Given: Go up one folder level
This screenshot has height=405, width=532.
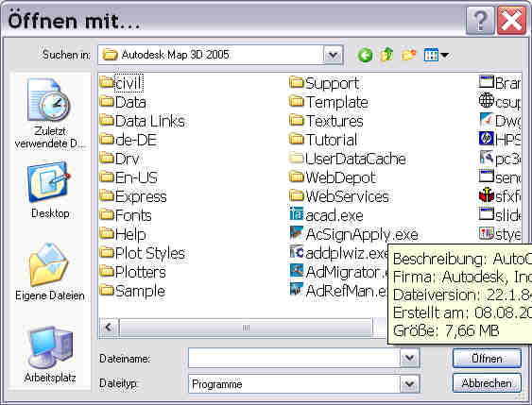Looking at the screenshot, I should tap(386, 55).
